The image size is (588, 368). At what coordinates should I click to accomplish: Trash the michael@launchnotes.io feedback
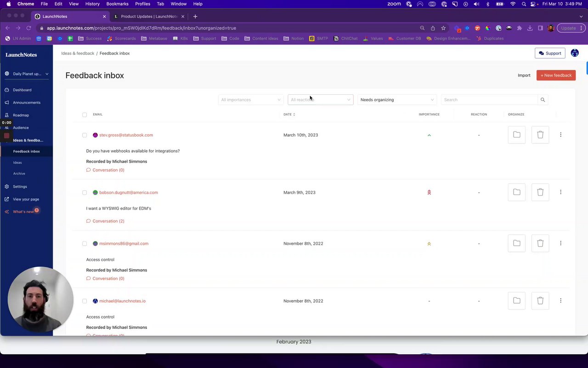pyautogui.click(x=540, y=301)
